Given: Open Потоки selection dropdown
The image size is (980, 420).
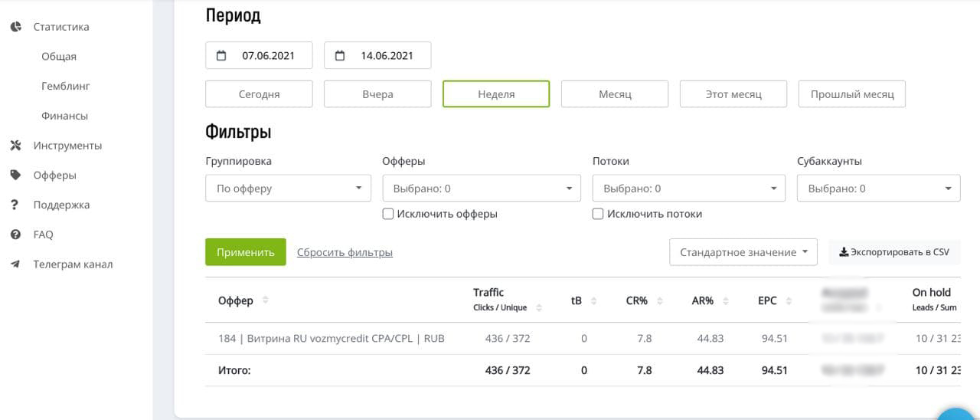Looking at the screenshot, I should [x=689, y=189].
